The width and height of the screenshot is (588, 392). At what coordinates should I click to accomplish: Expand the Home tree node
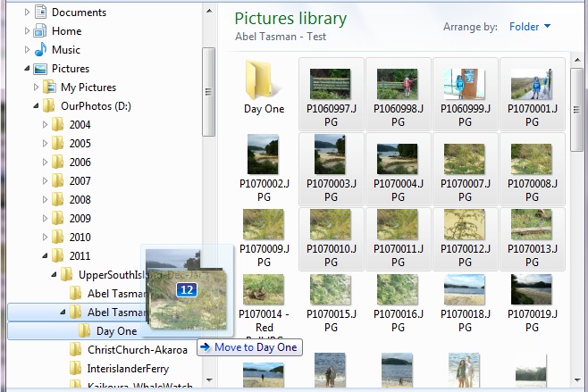(x=27, y=30)
